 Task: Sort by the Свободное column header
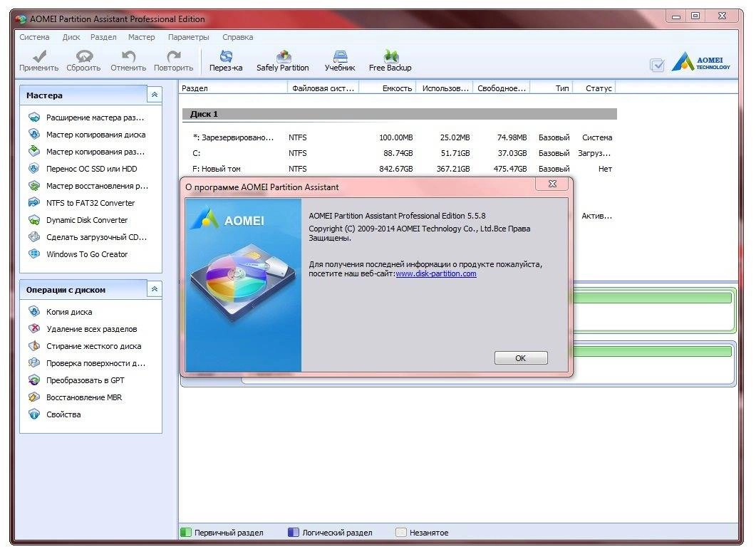tap(502, 88)
